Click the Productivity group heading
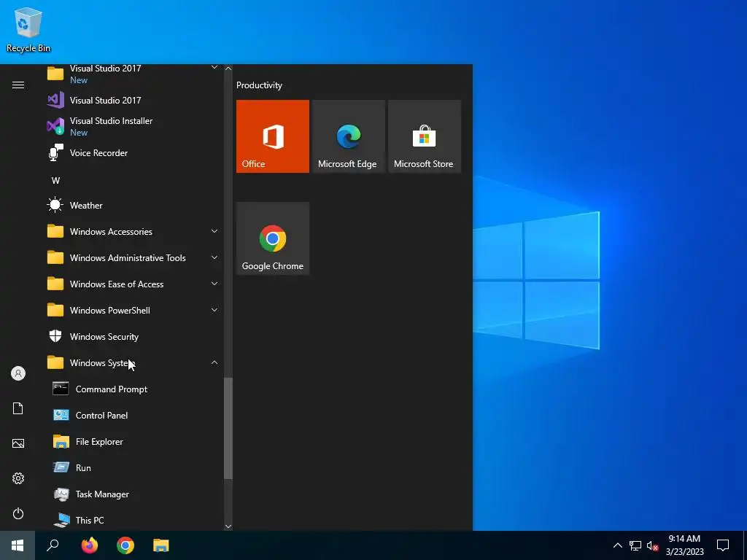747x560 pixels. click(259, 85)
